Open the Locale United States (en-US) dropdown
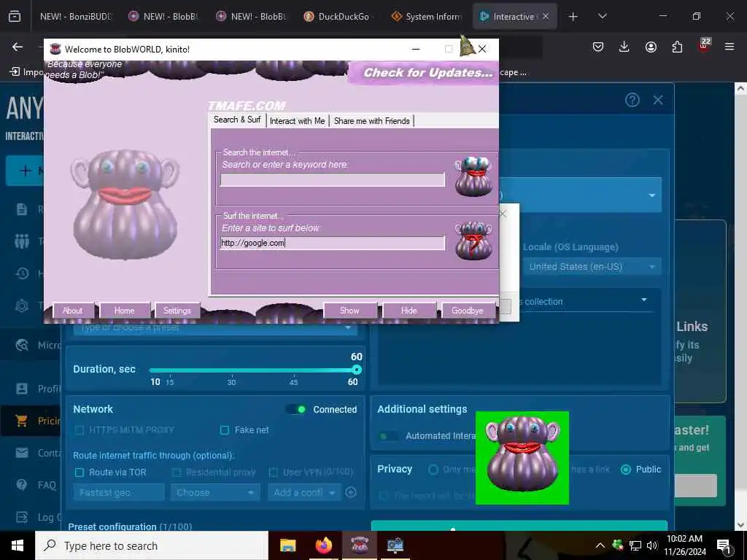 point(592,267)
